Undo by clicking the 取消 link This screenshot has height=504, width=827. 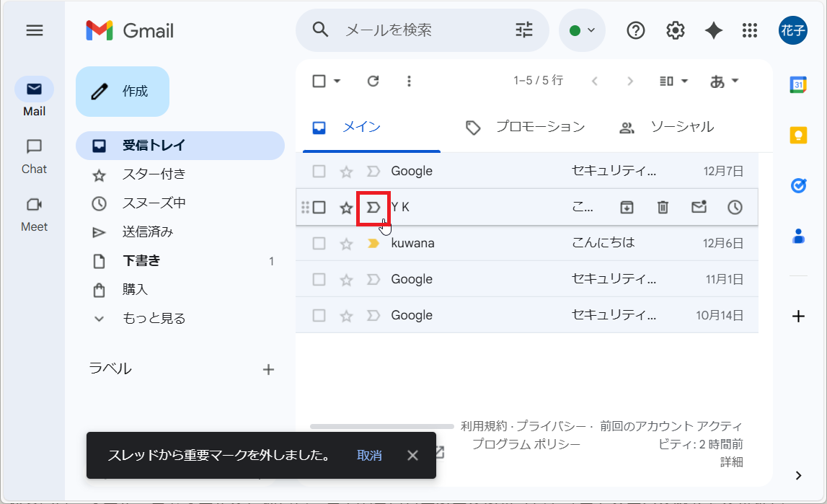point(369,455)
